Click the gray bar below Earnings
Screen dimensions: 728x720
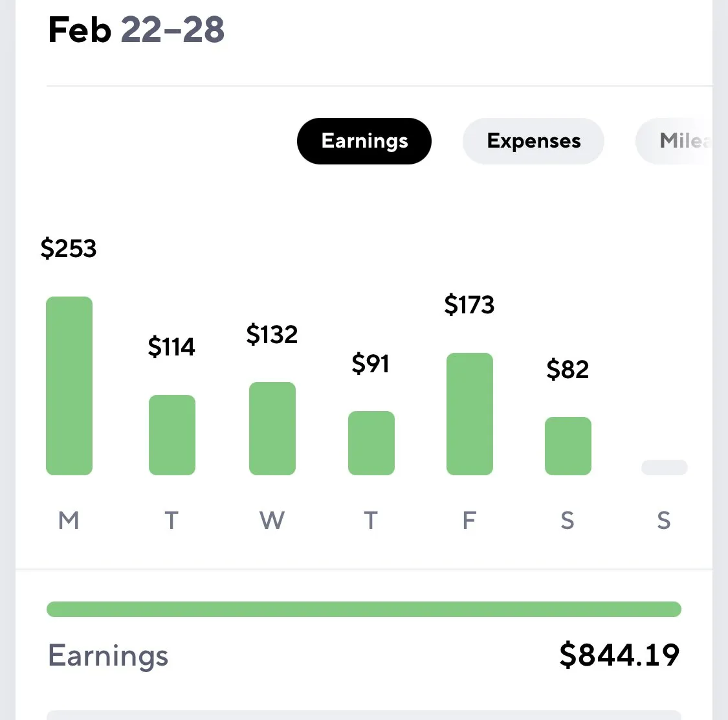pos(364,715)
